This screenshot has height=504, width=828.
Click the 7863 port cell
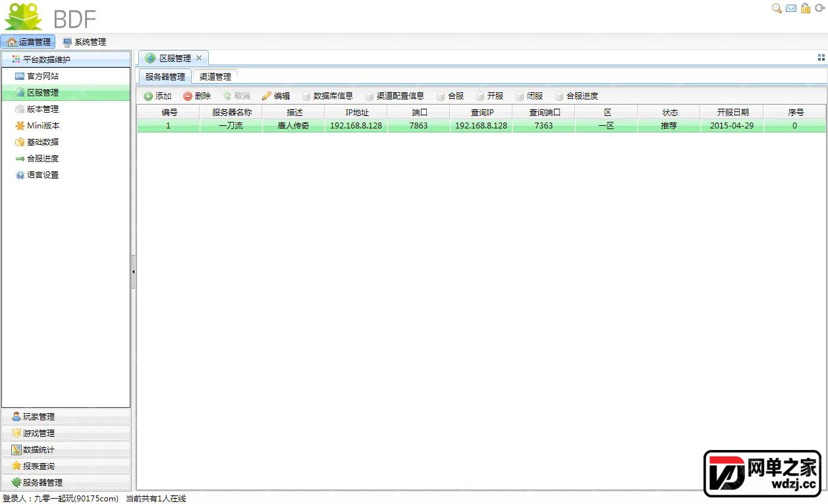[x=419, y=126]
